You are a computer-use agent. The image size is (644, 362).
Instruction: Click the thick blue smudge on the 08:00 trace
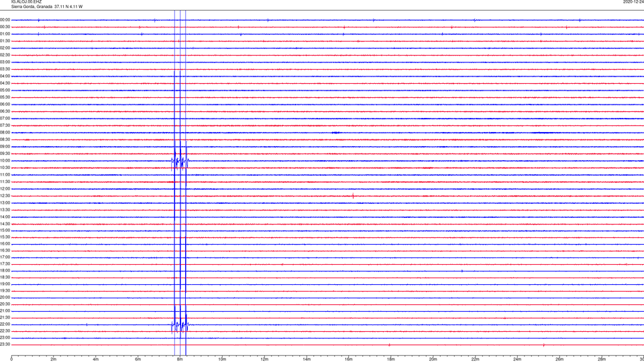[x=336, y=133]
